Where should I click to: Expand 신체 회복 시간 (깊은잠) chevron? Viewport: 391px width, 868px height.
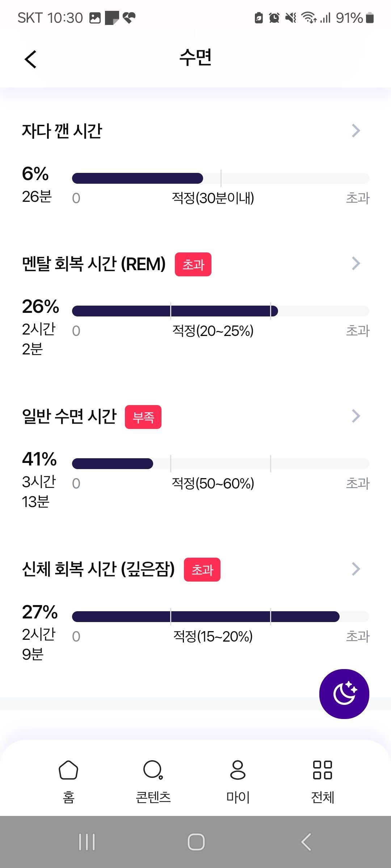(356, 569)
